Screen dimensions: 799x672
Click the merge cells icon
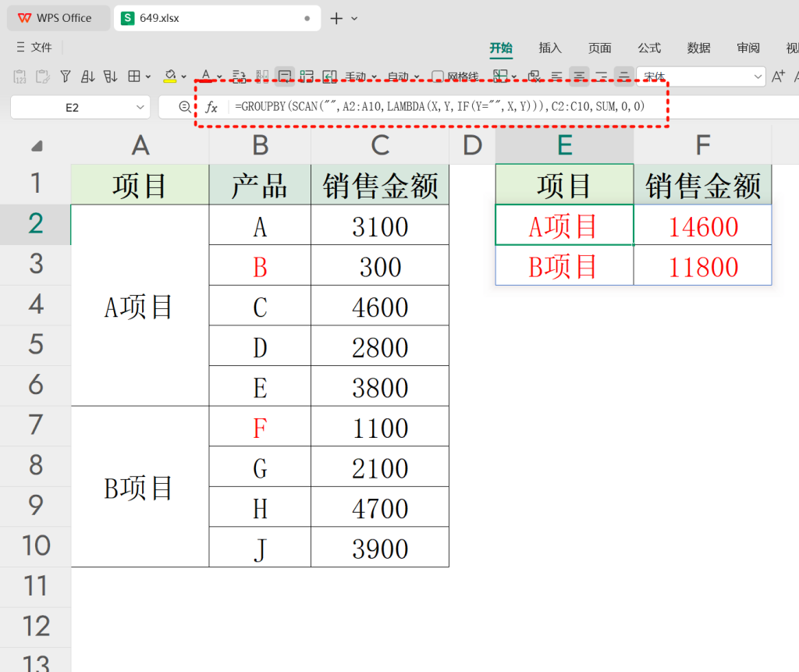262,76
